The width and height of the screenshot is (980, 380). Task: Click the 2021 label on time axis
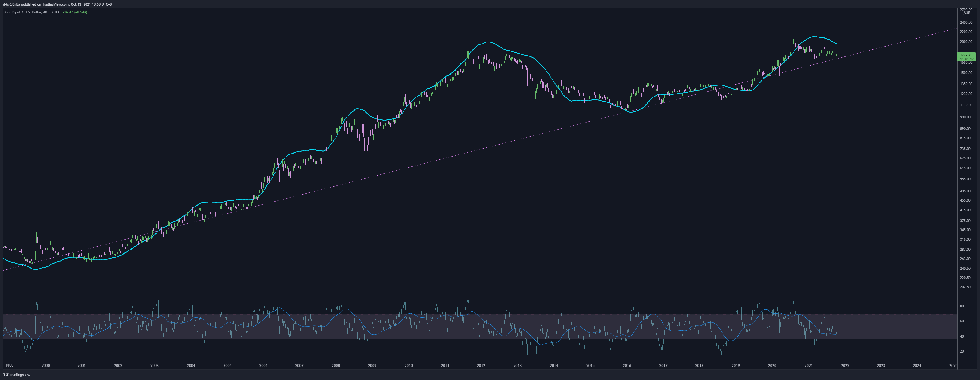(x=808, y=366)
